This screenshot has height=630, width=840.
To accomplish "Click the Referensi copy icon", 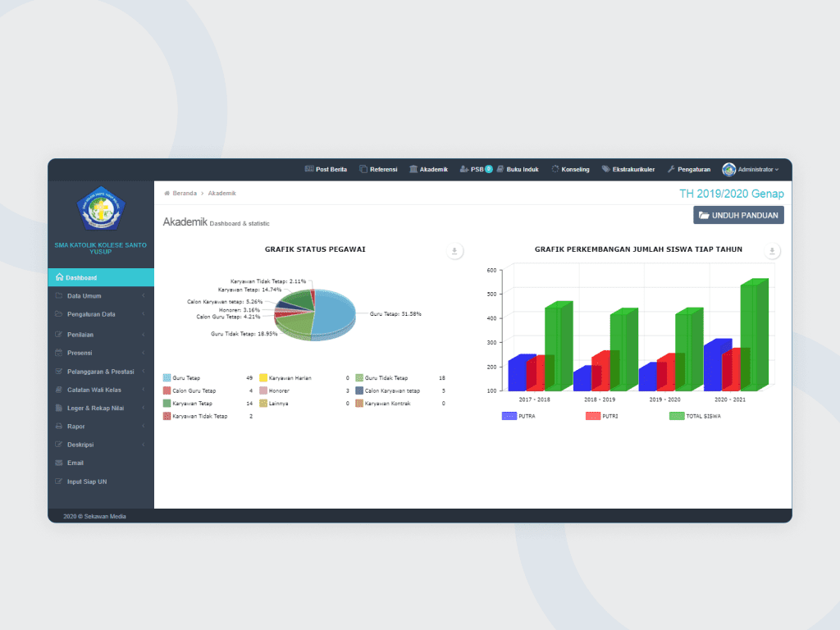I will click(363, 169).
